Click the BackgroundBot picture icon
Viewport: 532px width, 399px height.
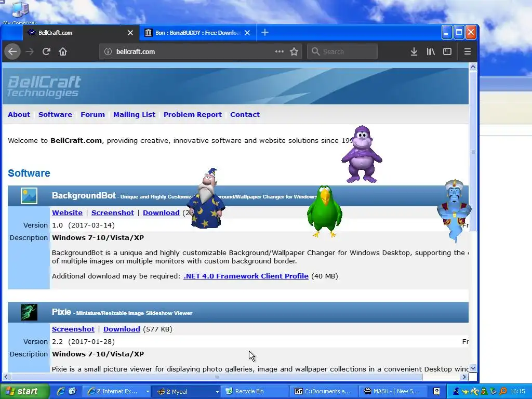click(x=29, y=196)
